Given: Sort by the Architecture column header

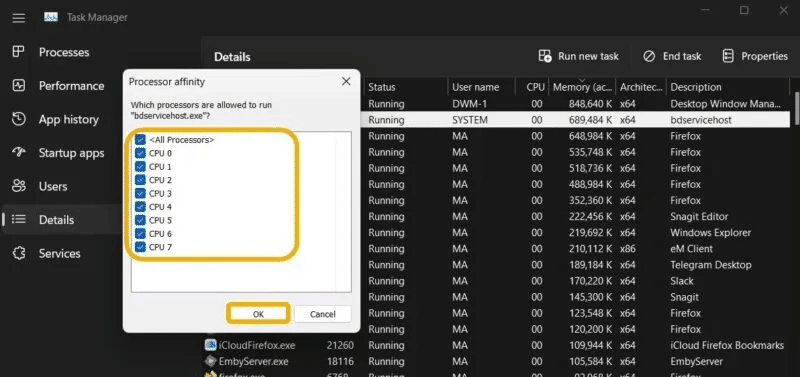Looking at the screenshot, I should [x=641, y=87].
